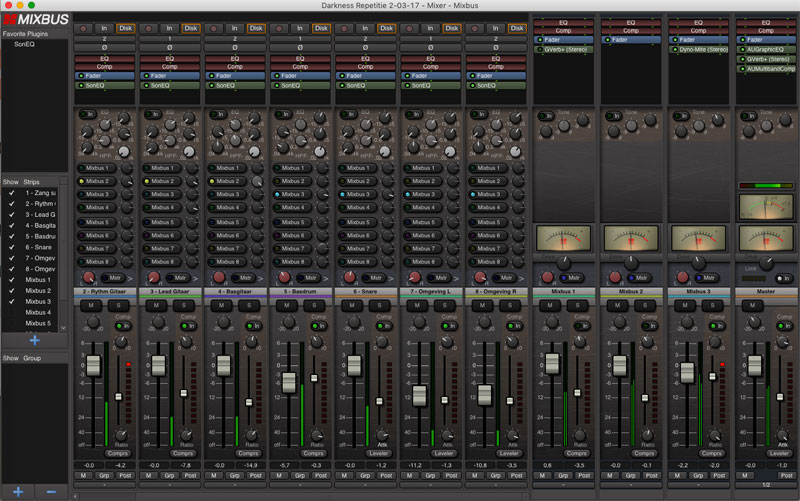Uncheck visibility of strip 6 - Snare

[x=12, y=247]
